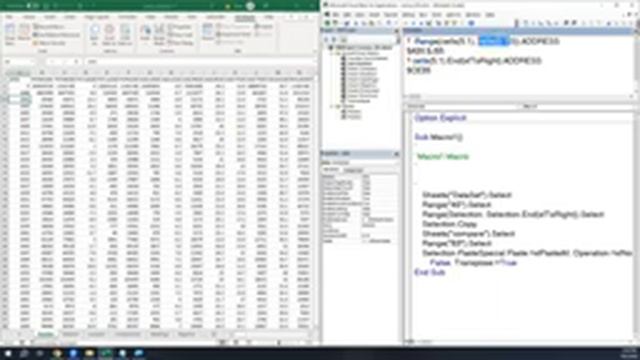The width and height of the screenshot is (640, 360).
Task: Open the Window menu in VBA editor
Action: [x=473, y=15]
